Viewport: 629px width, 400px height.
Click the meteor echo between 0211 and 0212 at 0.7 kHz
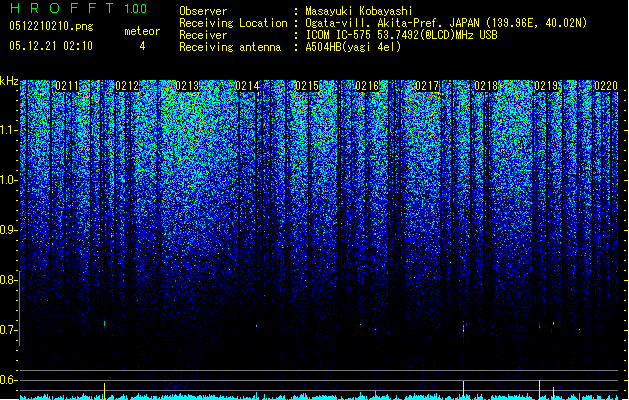104,324
